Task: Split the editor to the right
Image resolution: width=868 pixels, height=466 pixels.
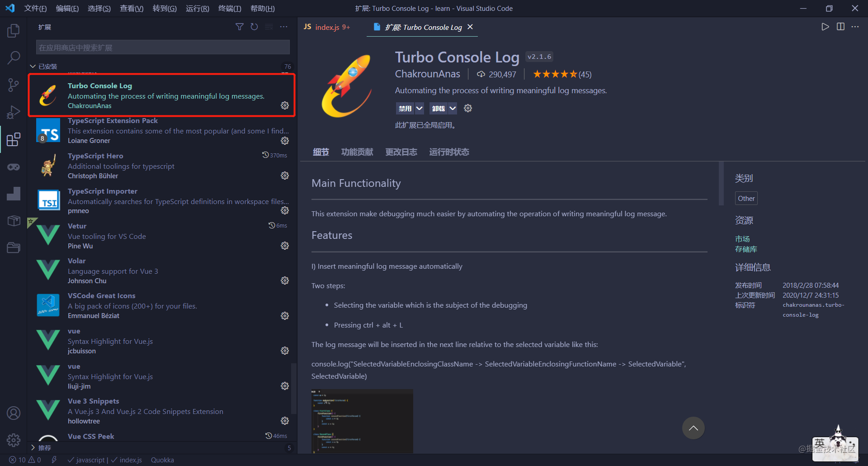Action: (840, 27)
